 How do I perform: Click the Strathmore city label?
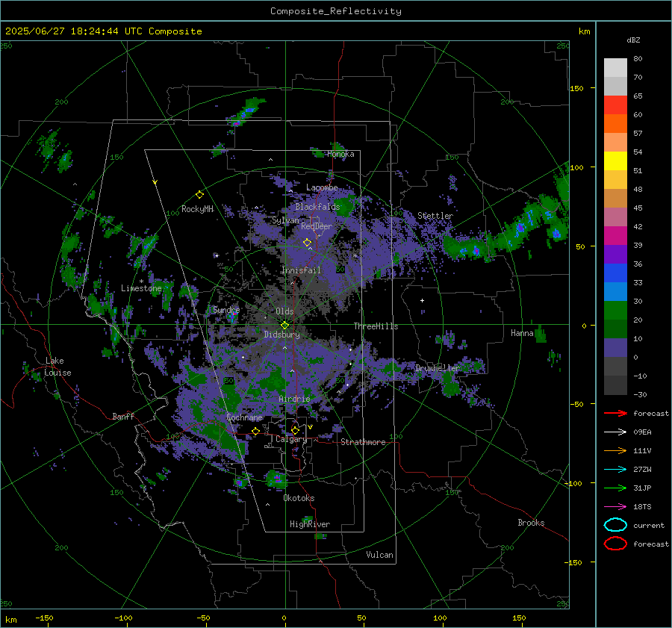click(363, 442)
